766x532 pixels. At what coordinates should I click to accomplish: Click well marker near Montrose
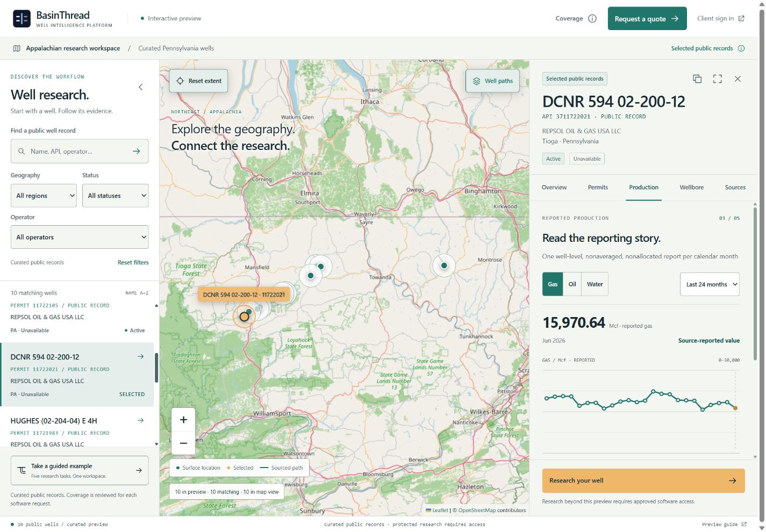coord(444,265)
